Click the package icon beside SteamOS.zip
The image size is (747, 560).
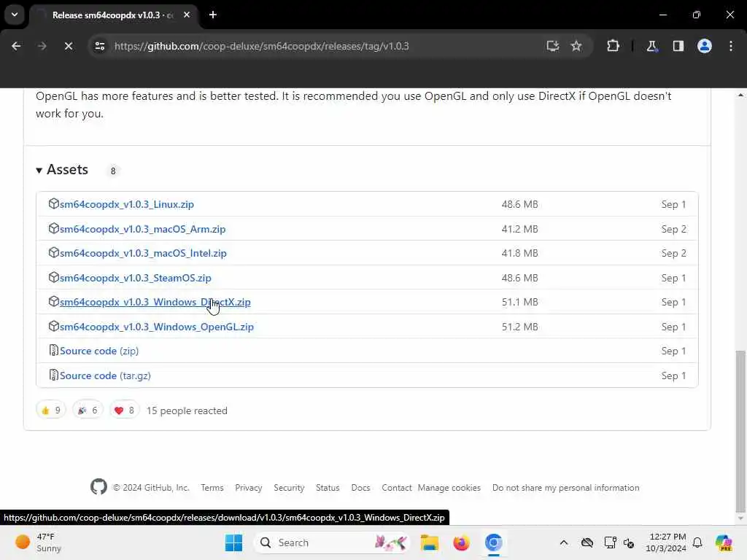53,278
